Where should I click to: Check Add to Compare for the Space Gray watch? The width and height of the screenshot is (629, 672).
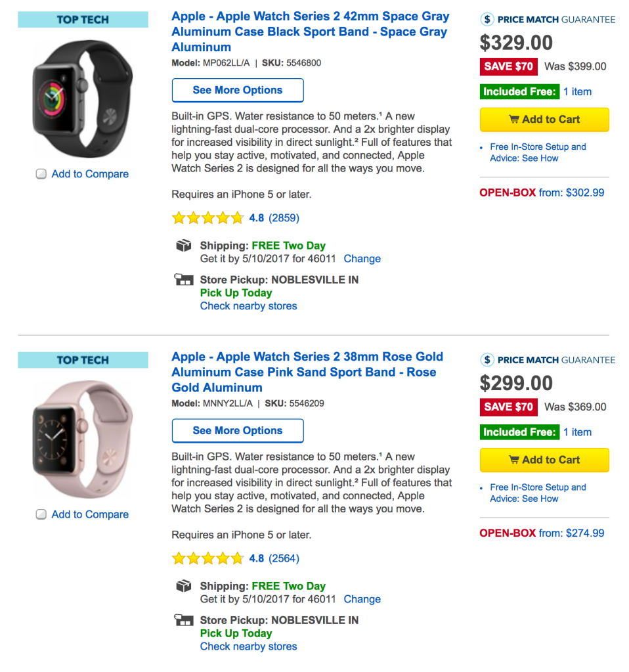coord(41,174)
